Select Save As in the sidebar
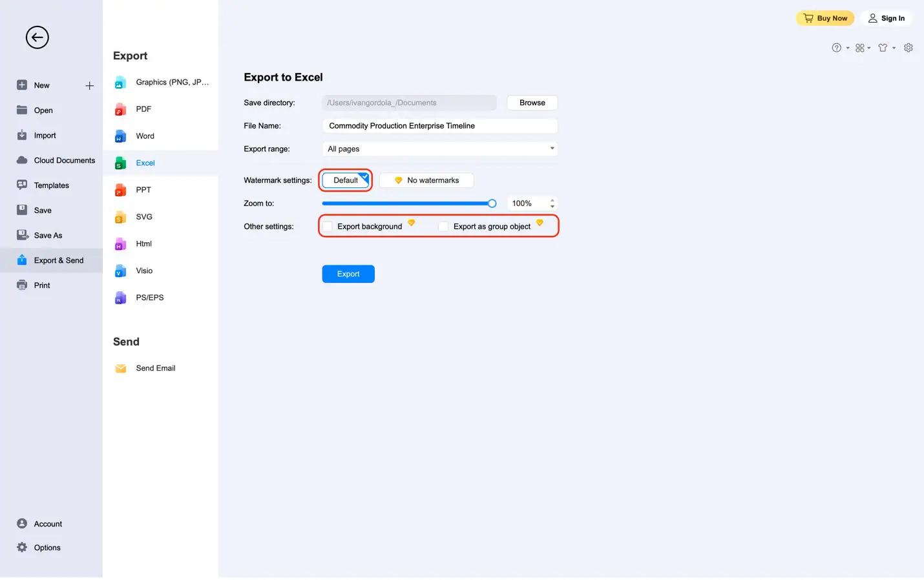The height and width of the screenshot is (580, 924). tap(48, 236)
